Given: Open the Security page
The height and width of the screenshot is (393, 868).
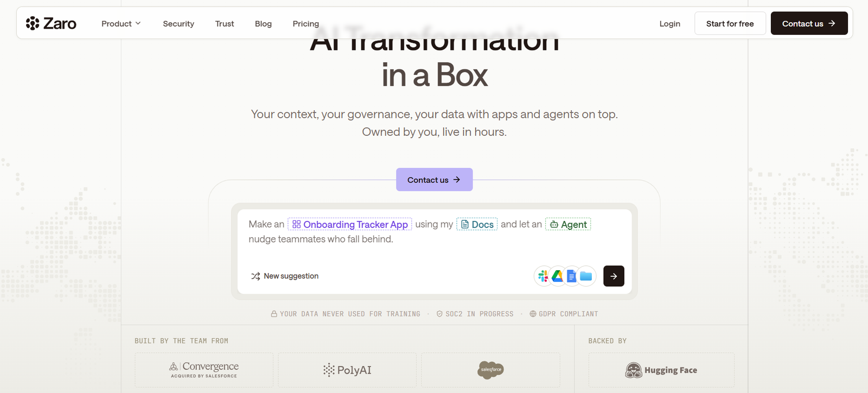Looking at the screenshot, I should pos(178,23).
